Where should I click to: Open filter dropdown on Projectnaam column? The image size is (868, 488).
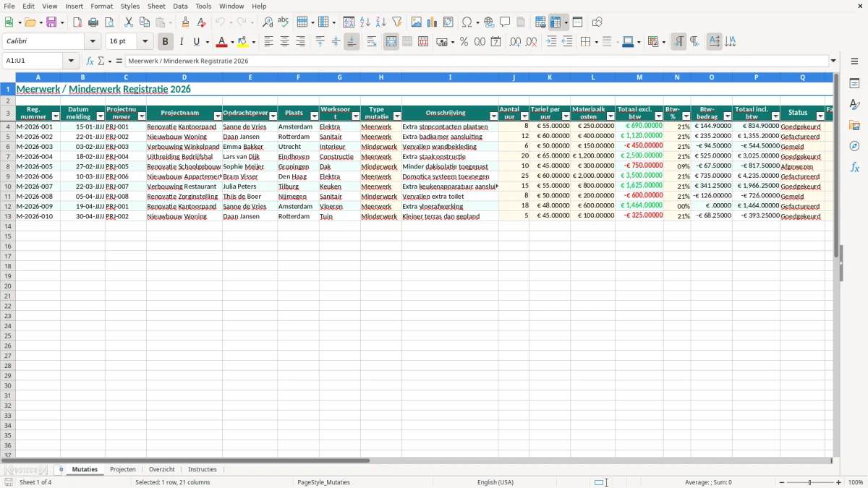pos(217,116)
